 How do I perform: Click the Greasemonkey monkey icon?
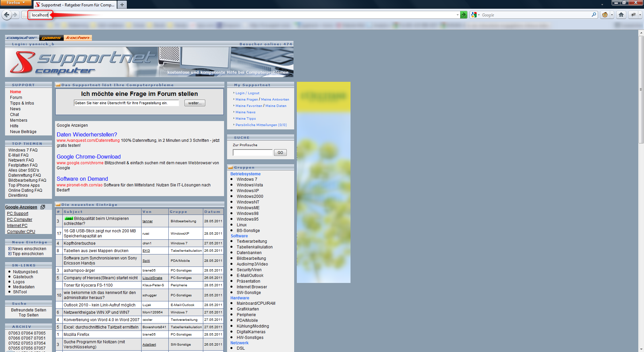[605, 15]
